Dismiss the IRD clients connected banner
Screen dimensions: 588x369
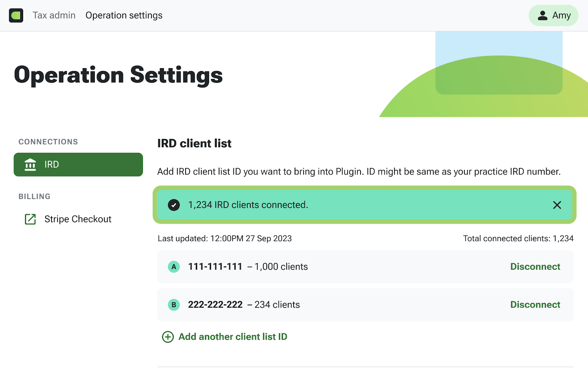(557, 205)
